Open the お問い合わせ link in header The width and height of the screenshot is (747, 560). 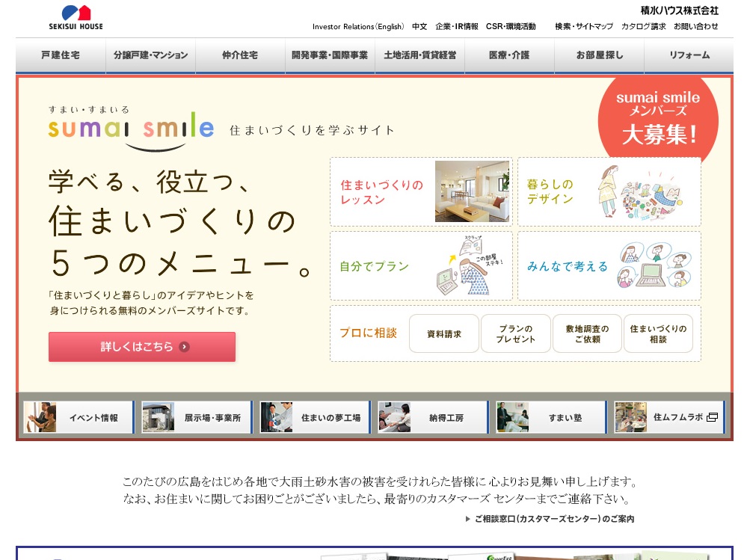click(695, 27)
